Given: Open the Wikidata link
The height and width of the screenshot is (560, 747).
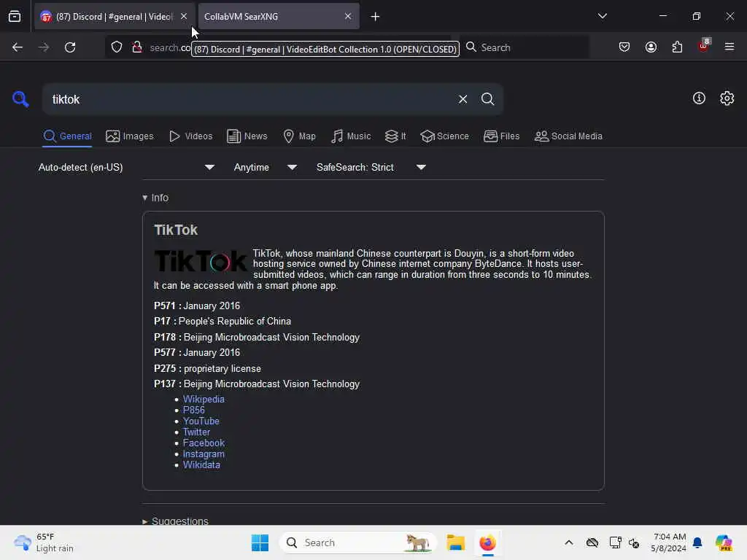Looking at the screenshot, I should click(201, 464).
